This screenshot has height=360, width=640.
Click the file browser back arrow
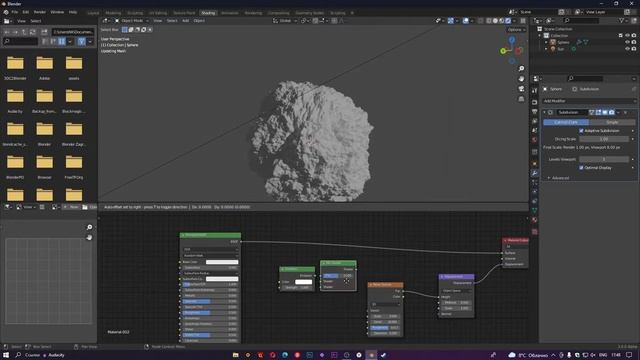coord(7,32)
